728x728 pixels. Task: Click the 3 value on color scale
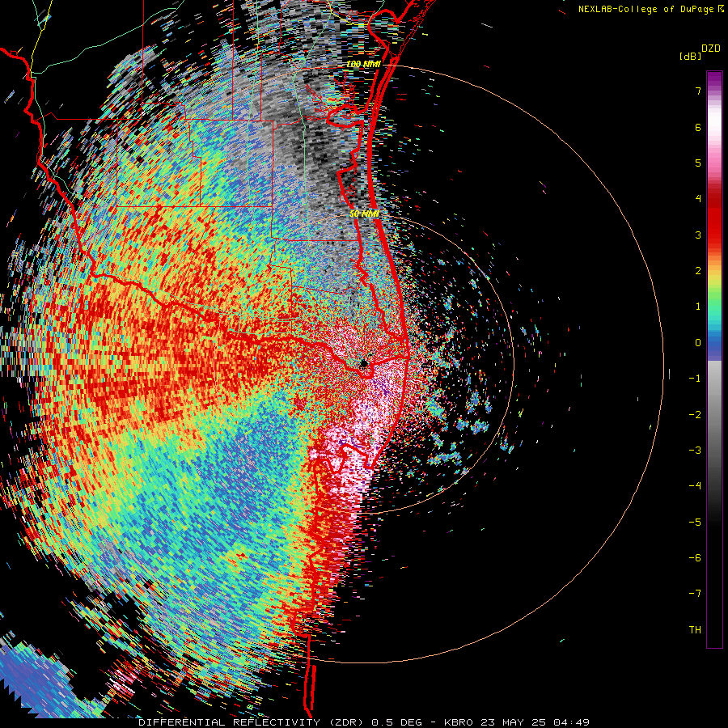(x=698, y=235)
